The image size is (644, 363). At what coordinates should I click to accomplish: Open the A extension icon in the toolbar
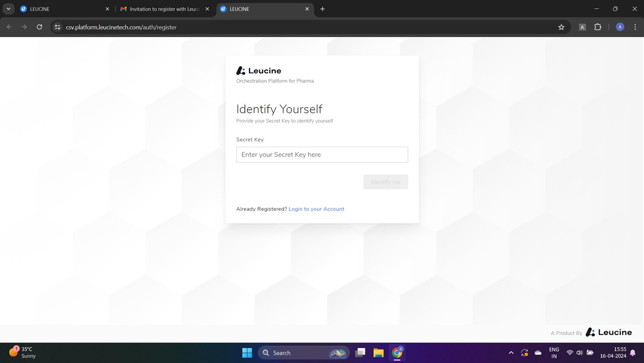click(x=582, y=27)
